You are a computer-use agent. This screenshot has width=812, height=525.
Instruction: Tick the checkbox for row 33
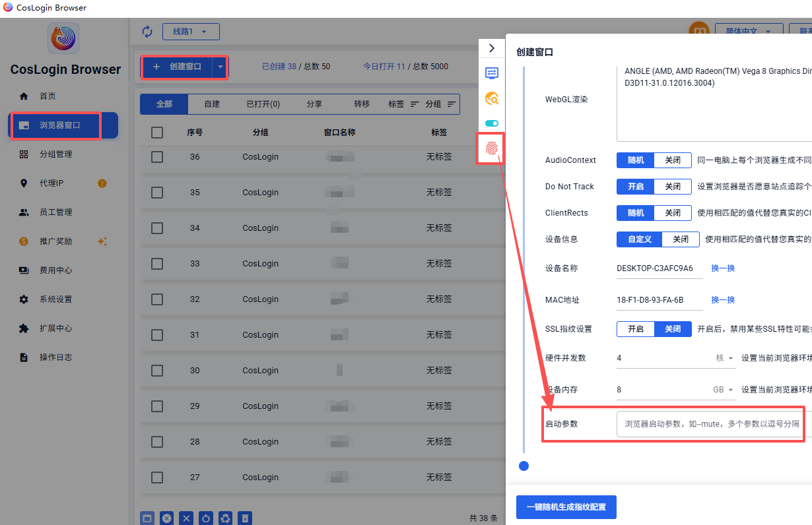pos(157,264)
